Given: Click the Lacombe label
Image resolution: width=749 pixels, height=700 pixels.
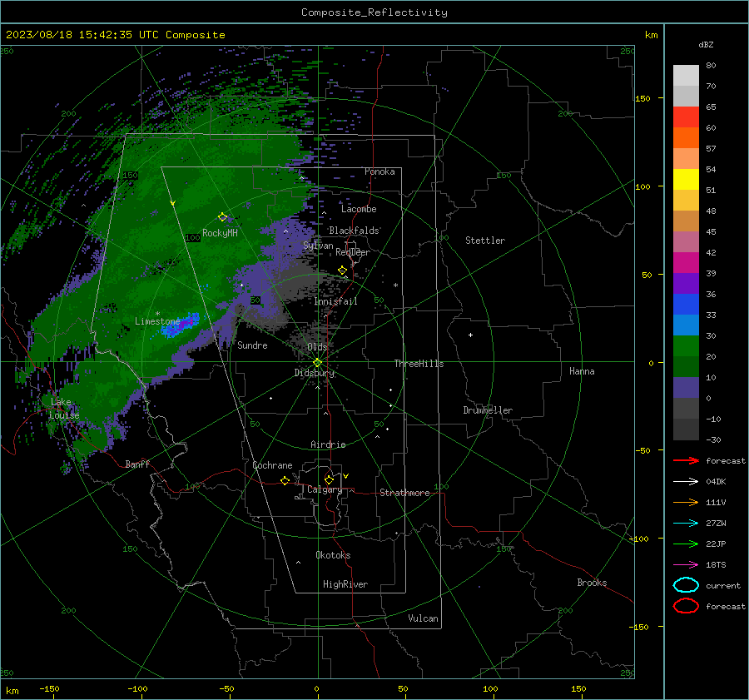Looking at the screenshot, I should (x=359, y=209).
